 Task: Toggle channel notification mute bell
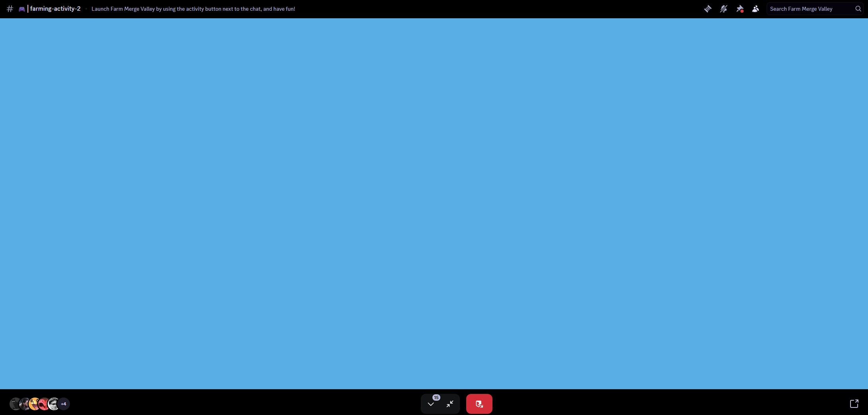(723, 9)
